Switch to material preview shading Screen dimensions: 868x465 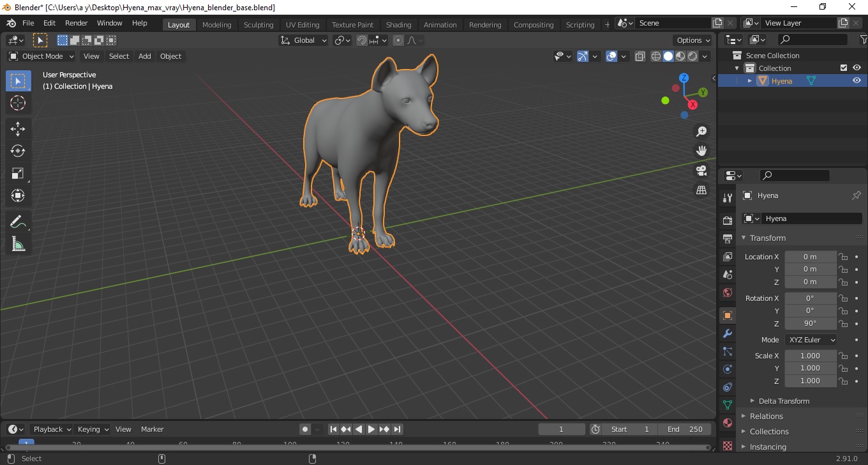point(680,56)
